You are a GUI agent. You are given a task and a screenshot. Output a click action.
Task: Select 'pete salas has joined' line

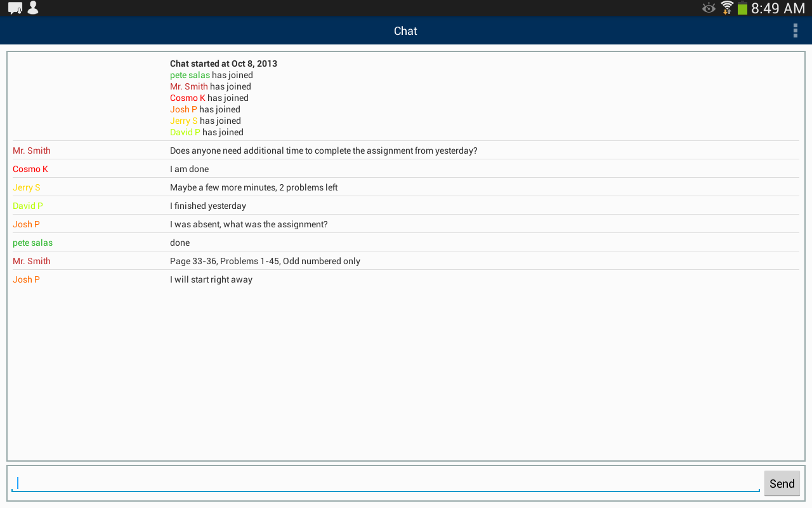[x=211, y=75]
